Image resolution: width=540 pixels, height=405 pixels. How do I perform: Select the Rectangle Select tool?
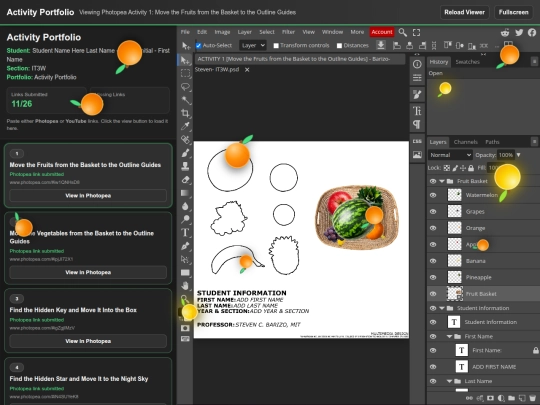coord(185,73)
